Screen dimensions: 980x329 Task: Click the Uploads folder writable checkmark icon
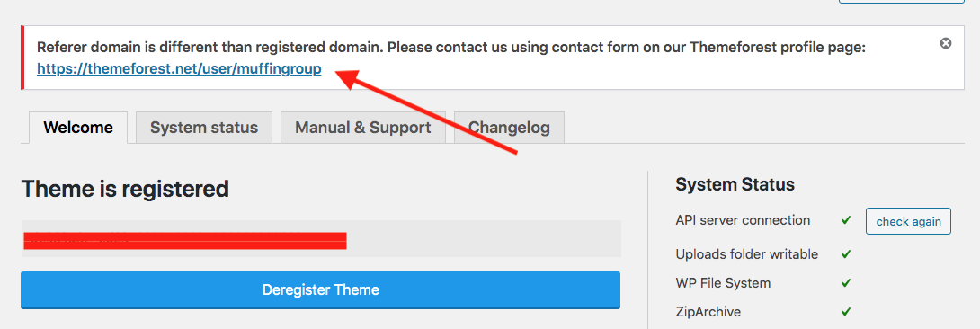tap(846, 254)
